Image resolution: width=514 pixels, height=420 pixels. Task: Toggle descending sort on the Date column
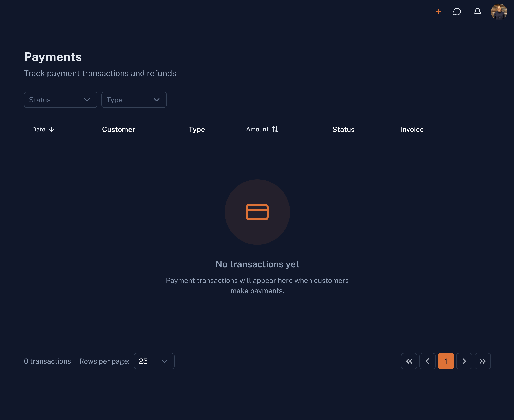pyautogui.click(x=43, y=130)
